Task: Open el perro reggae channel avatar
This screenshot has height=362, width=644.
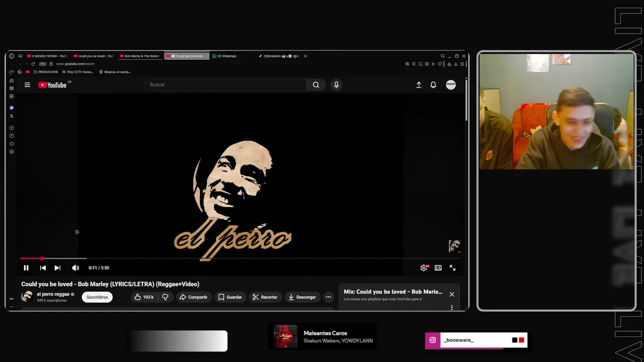Action: tap(27, 297)
